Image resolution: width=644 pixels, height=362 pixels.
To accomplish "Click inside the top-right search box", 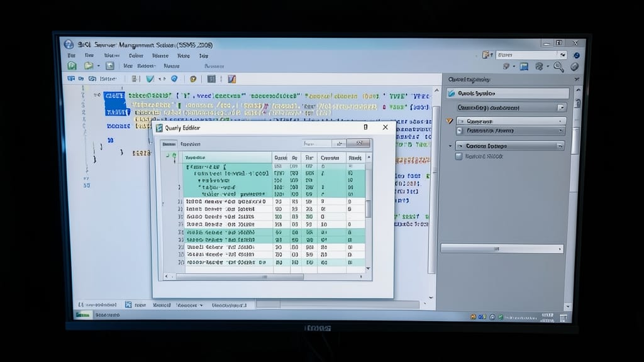I will click(x=526, y=55).
